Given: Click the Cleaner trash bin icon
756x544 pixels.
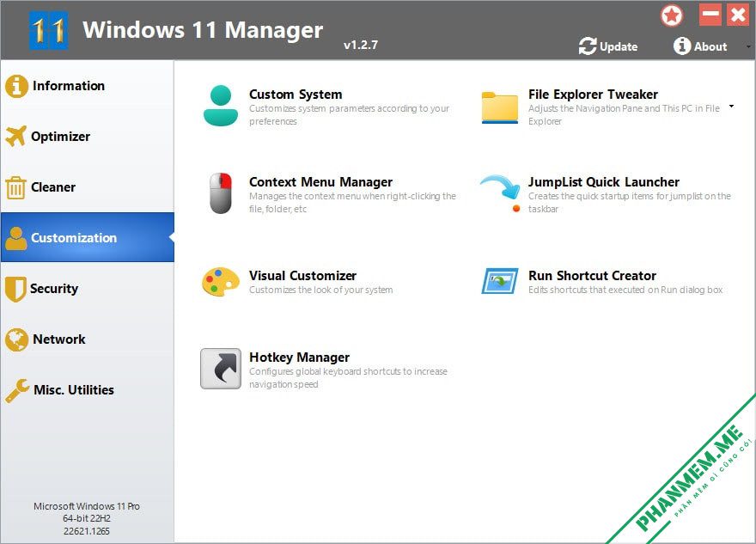Looking at the screenshot, I should pyautogui.click(x=15, y=187).
